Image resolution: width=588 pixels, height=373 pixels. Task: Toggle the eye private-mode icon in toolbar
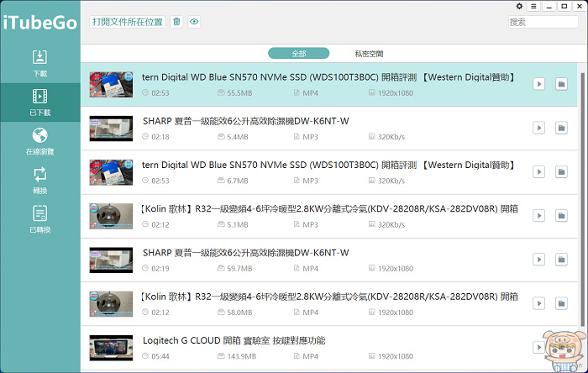coord(194,22)
